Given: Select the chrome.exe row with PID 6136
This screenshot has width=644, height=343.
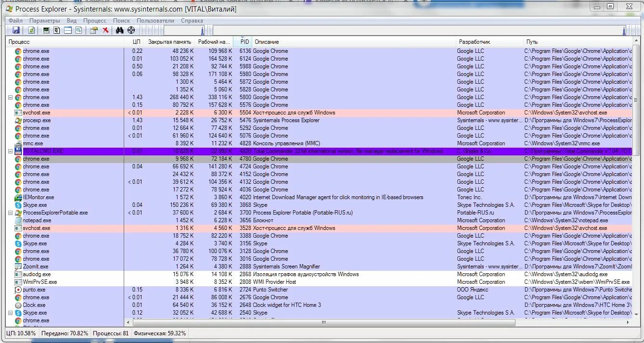Looking at the screenshot, I should (x=319, y=51).
